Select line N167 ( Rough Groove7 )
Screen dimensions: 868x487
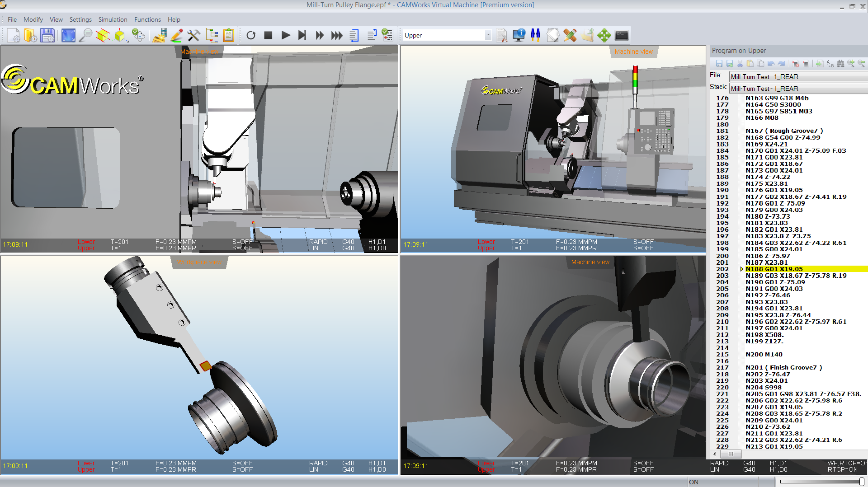784,131
